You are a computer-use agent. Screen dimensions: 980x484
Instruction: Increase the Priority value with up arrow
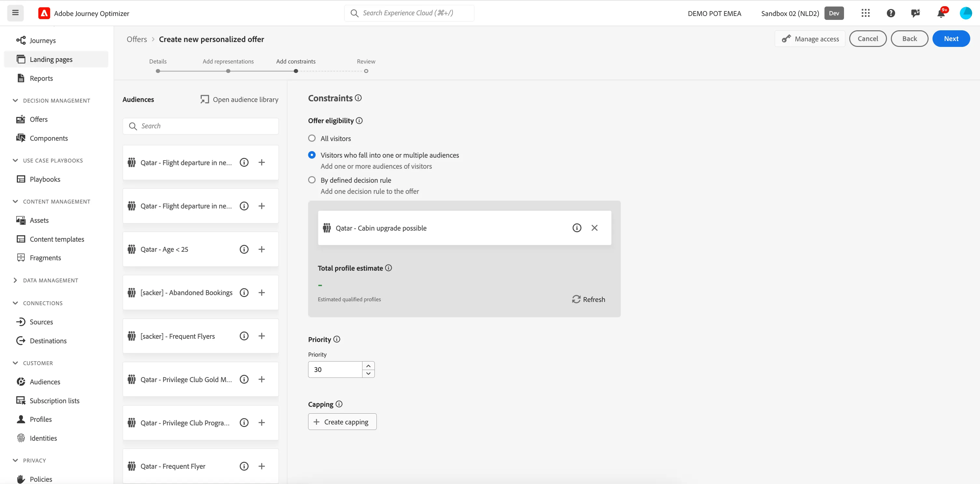(x=368, y=365)
